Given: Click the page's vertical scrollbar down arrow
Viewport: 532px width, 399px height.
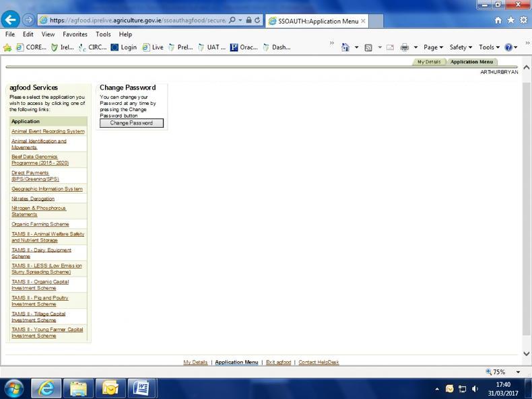Looking at the screenshot, I should (527, 353).
